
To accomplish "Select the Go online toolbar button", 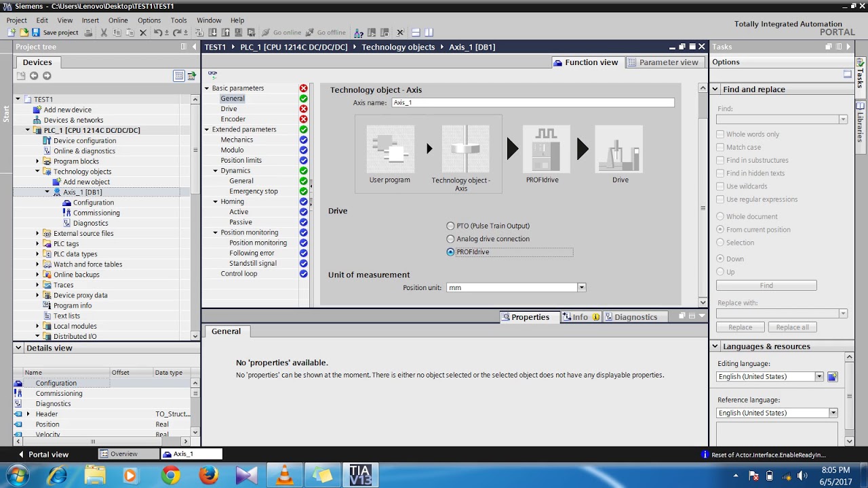I will pos(281,33).
